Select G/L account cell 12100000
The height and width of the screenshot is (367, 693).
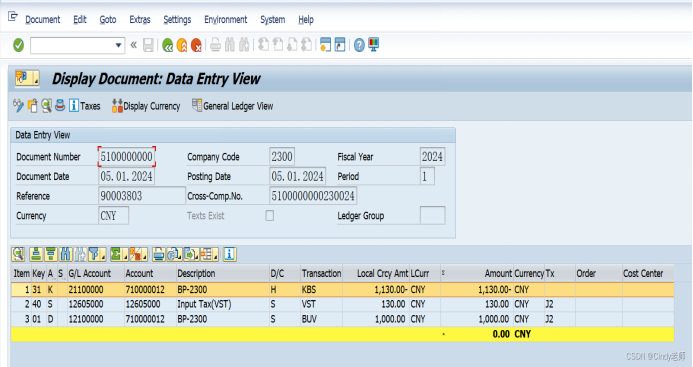click(x=95, y=319)
